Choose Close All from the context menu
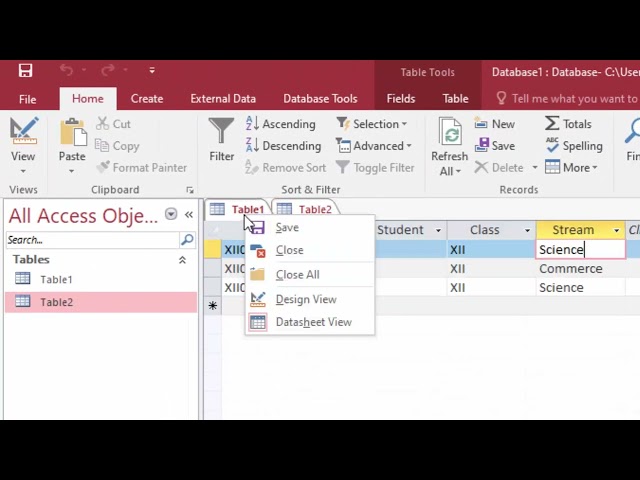The width and height of the screenshot is (640, 480). 309,275
